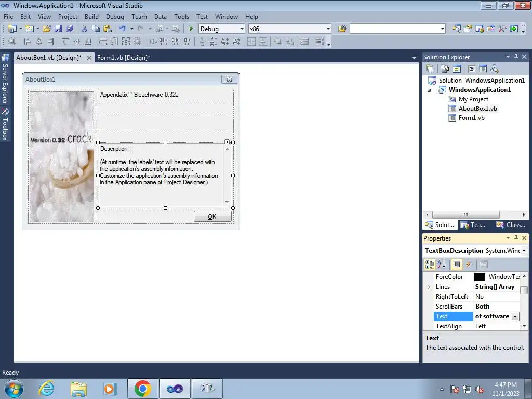The height and width of the screenshot is (399, 532).
Task: Collapse the WindowsApplication1 project node
Action: coord(430,90)
